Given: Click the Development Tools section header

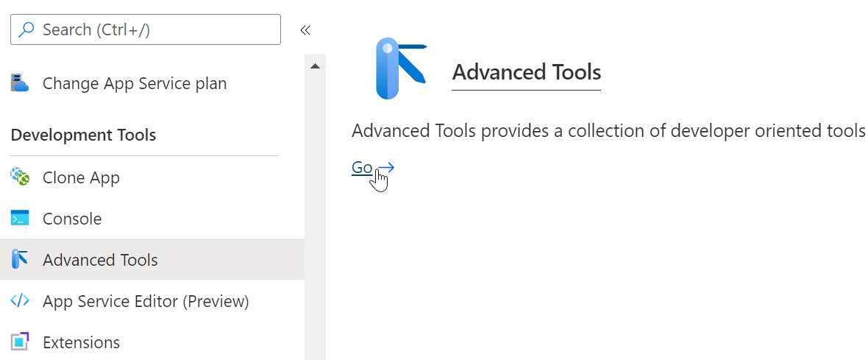Looking at the screenshot, I should pos(83,135).
